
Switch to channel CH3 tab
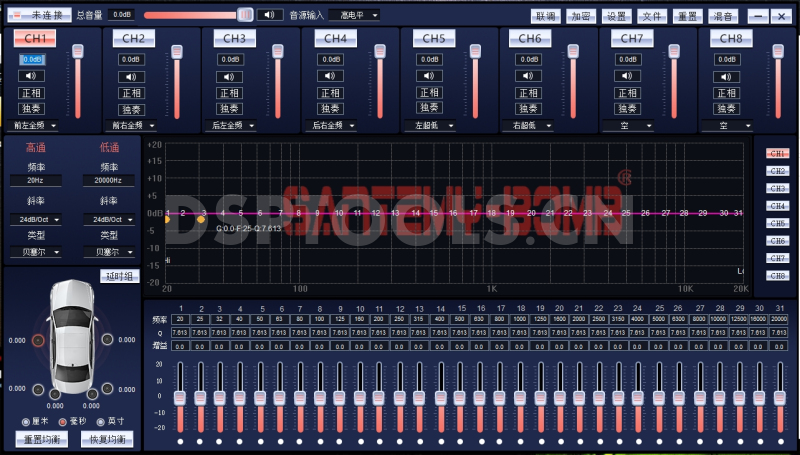coord(235,38)
